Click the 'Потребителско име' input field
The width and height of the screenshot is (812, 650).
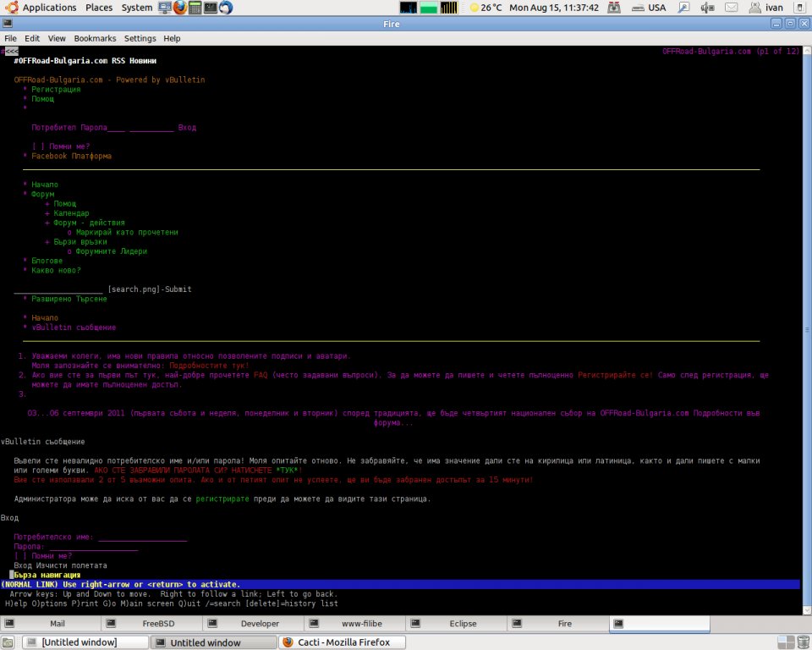142,537
